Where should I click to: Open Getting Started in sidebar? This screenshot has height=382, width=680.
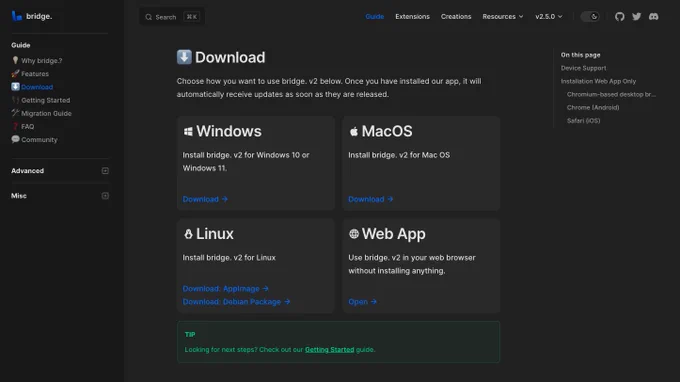41,100
